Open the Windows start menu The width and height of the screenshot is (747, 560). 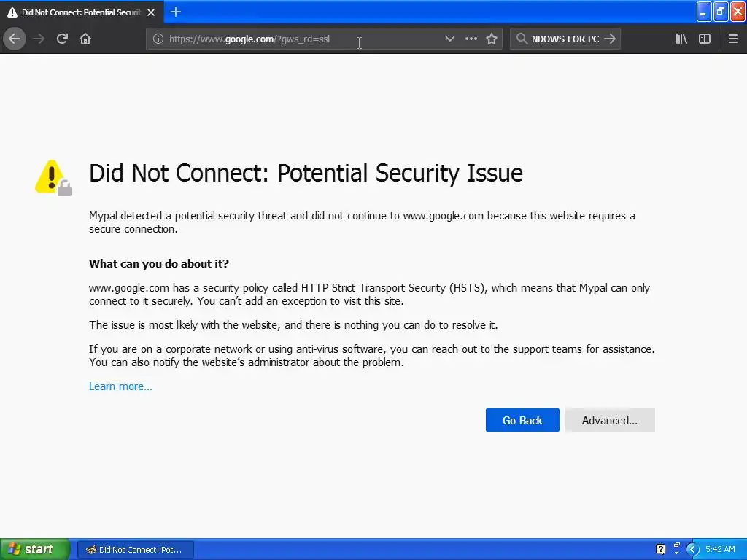[34, 549]
